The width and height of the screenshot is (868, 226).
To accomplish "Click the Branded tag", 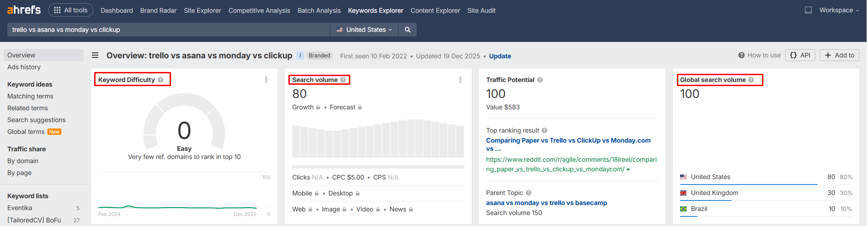I will [319, 56].
